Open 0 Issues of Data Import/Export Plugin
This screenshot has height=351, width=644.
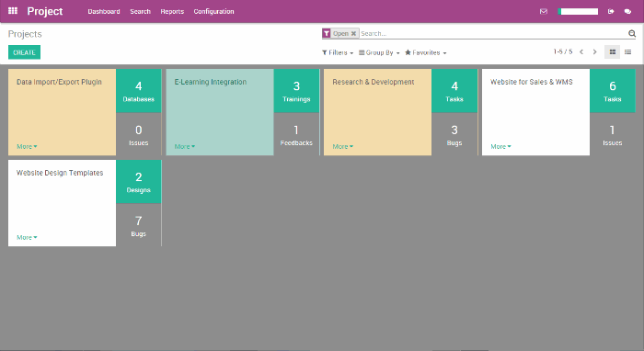click(139, 134)
